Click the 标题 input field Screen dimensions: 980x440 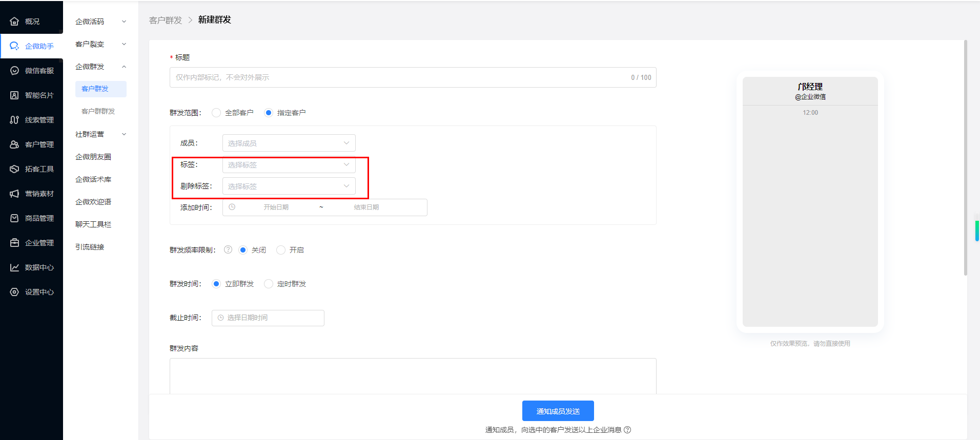400,77
